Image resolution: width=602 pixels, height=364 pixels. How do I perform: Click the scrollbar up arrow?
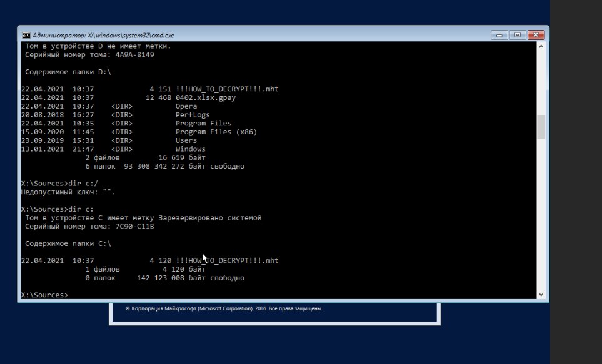coord(541,46)
